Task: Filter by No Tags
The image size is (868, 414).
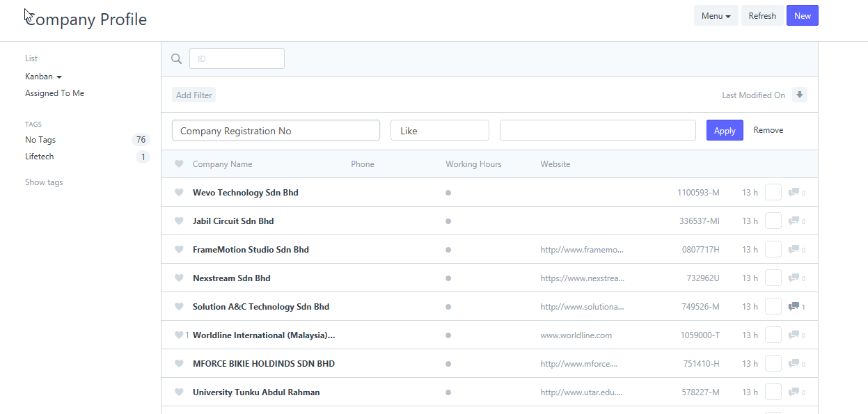Action: pyautogui.click(x=40, y=140)
